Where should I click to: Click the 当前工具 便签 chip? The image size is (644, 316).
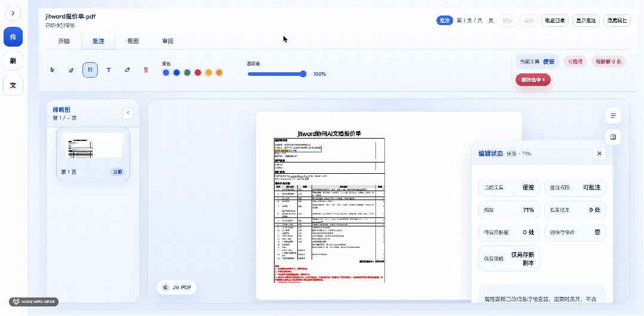pos(537,62)
